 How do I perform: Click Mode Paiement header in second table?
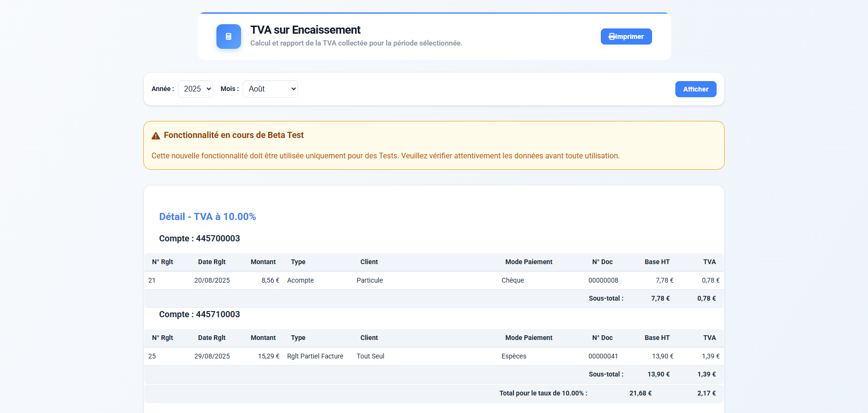tap(529, 338)
